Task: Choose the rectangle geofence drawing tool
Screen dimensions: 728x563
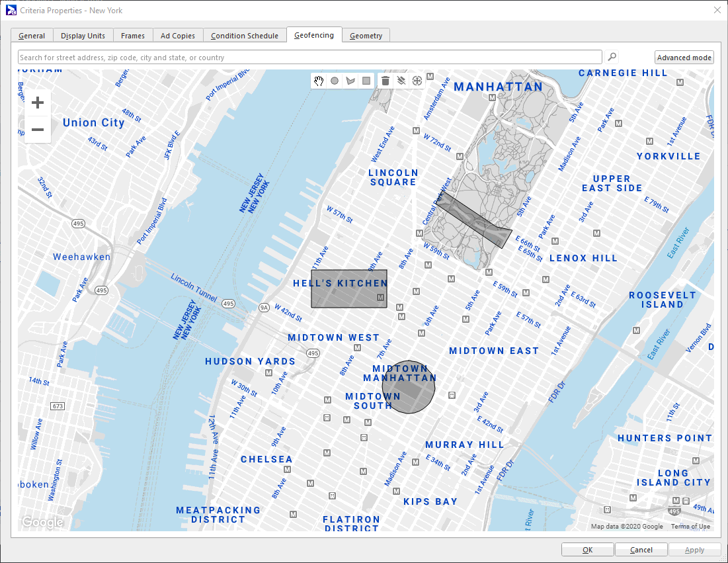Action: coord(366,81)
